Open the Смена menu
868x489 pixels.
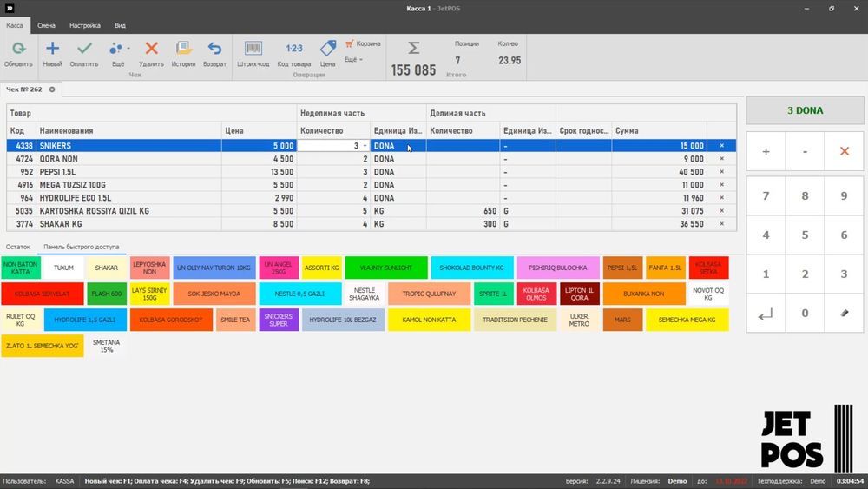(46, 25)
